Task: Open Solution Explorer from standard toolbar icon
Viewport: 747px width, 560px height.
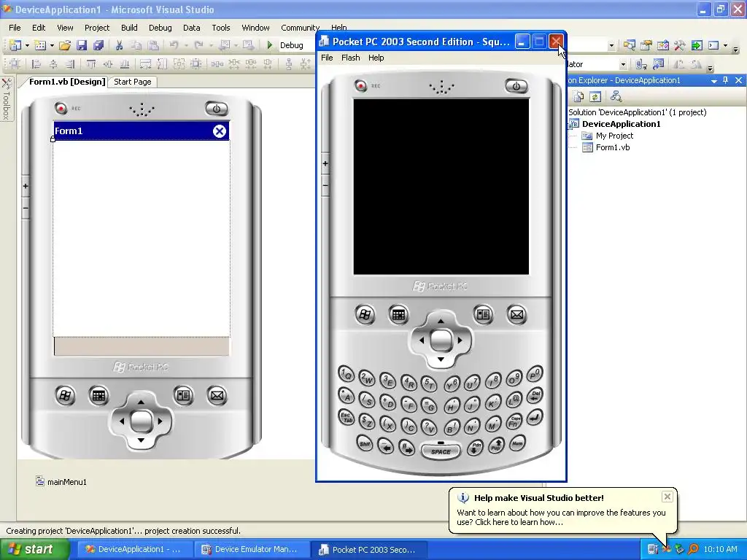Action: point(630,45)
